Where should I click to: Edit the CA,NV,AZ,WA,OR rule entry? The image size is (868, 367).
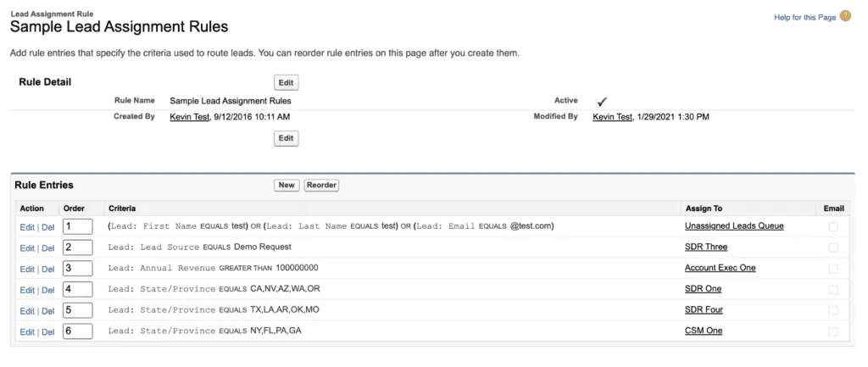coord(27,290)
